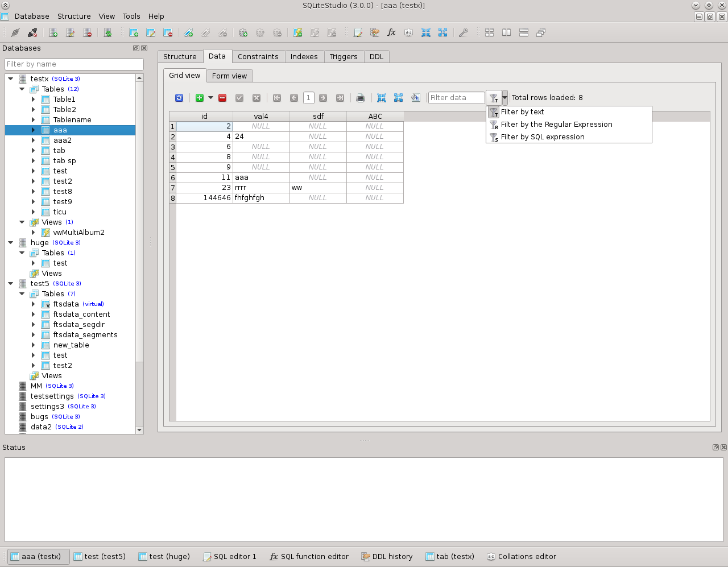Open the collations editor a-z icon
The image size is (728, 567).
(x=408, y=32)
